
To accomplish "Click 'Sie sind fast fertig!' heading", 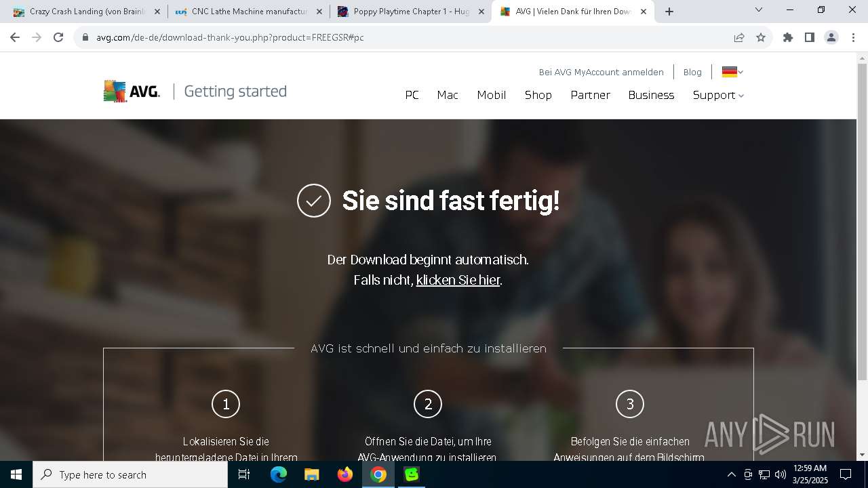I will [x=451, y=201].
